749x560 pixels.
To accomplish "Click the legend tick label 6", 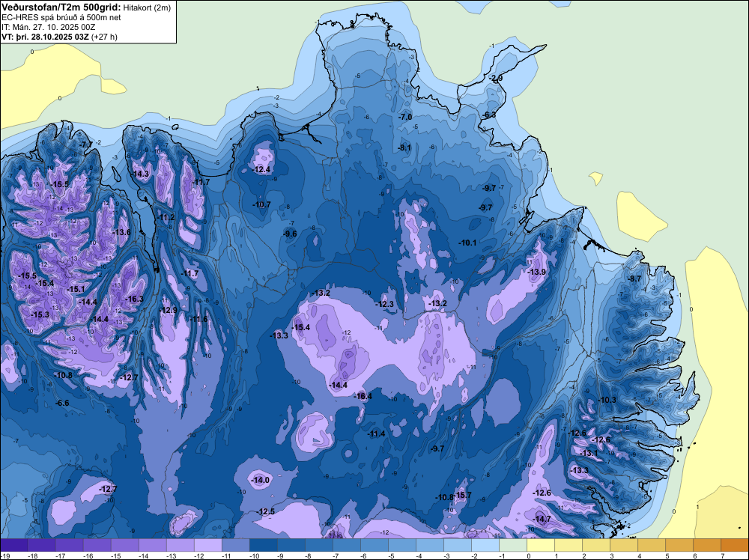I will point(695,556).
